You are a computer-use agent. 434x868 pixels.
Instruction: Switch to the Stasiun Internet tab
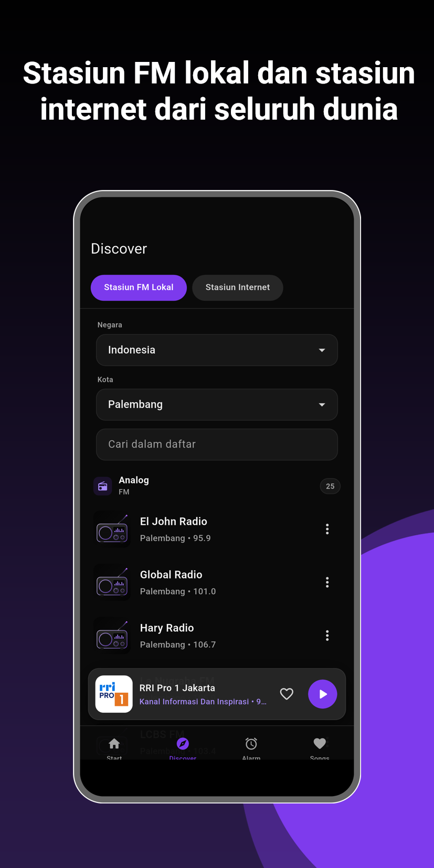tap(238, 288)
